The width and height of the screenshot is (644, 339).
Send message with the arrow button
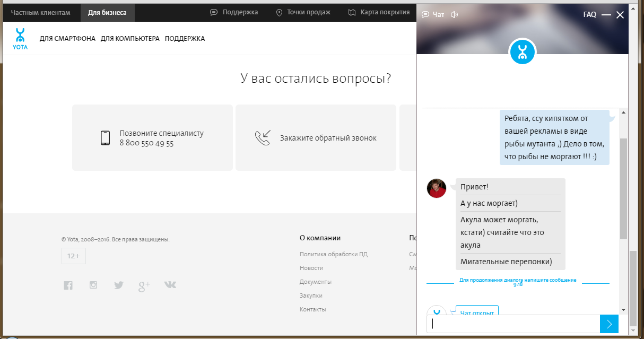(609, 324)
